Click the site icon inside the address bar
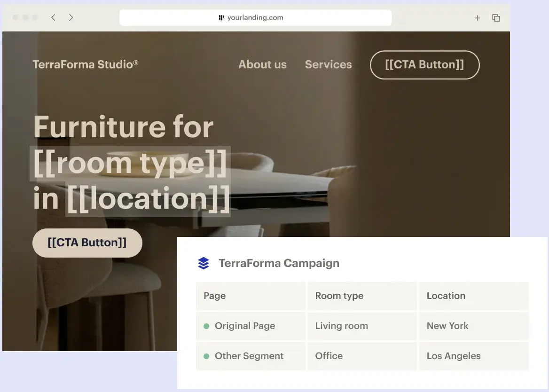 [x=221, y=17]
